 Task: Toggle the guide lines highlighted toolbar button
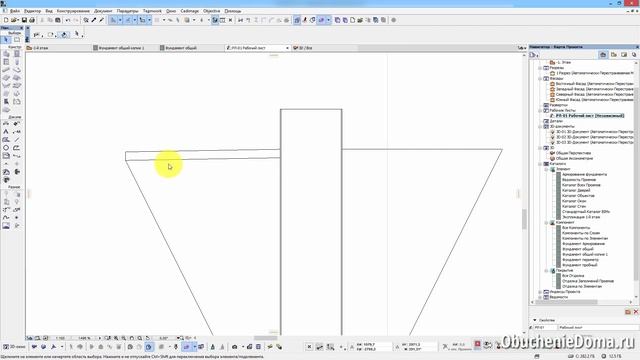tap(113, 20)
